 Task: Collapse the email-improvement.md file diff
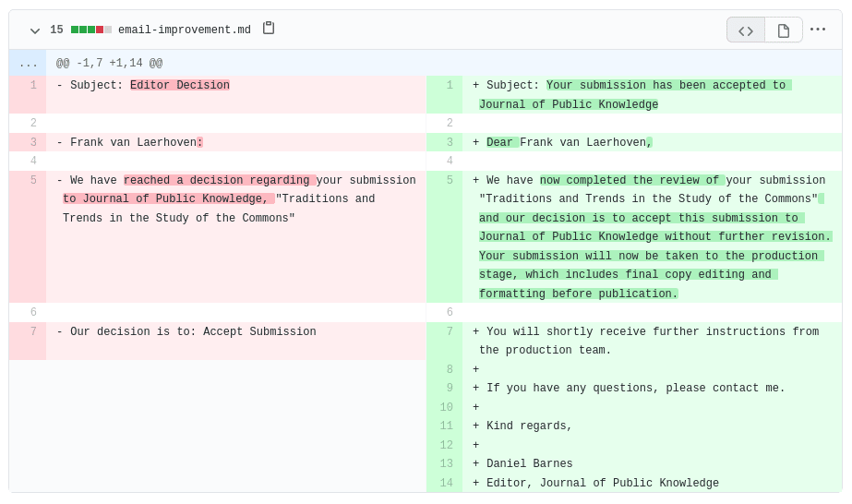pyautogui.click(x=35, y=30)
